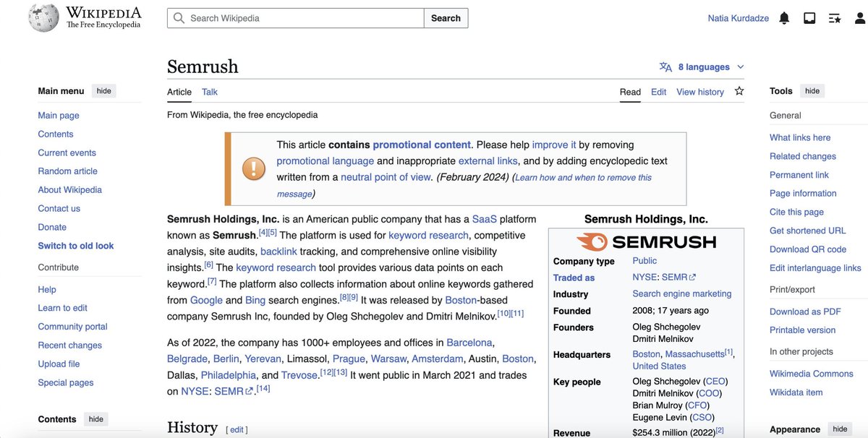Click Public link in infobox
868x438 pixels.
644,261
